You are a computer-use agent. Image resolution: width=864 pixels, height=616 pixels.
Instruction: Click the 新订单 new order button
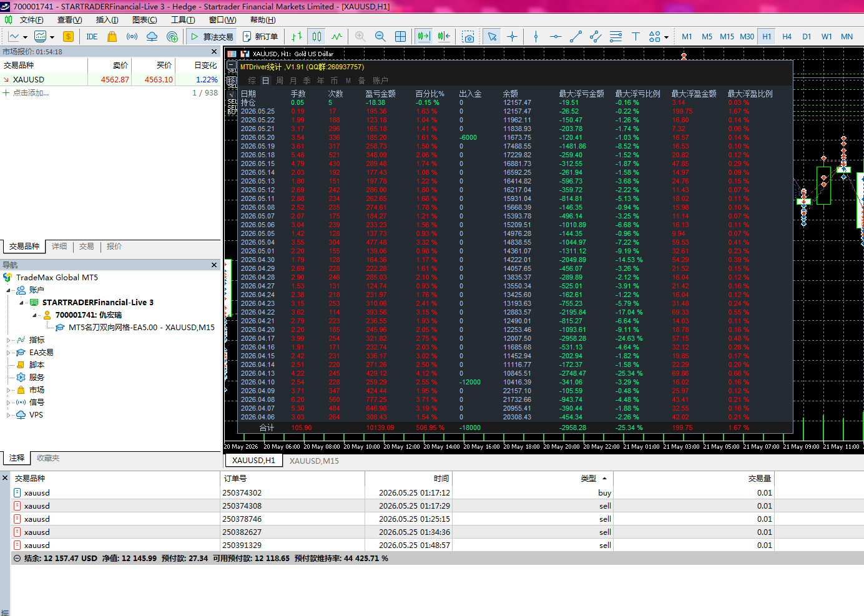coord(260,36)
